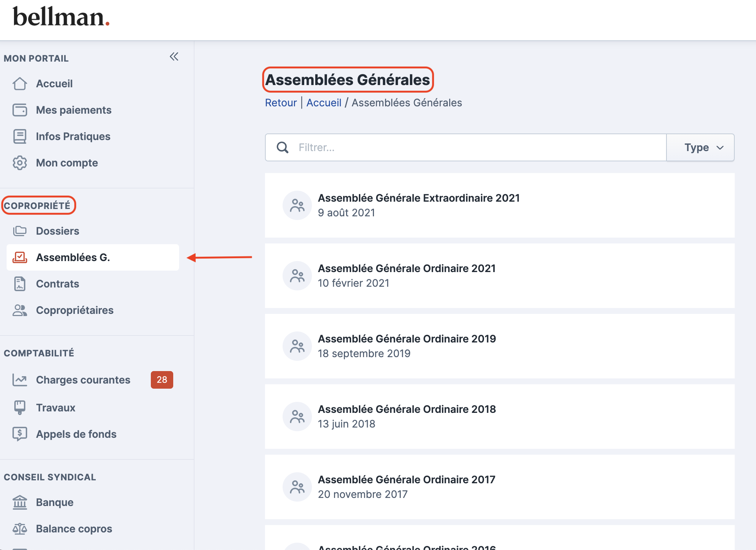756x550 pixels.
Task: Open Appels de fonds menu item
Action: [x=76, y=434]
